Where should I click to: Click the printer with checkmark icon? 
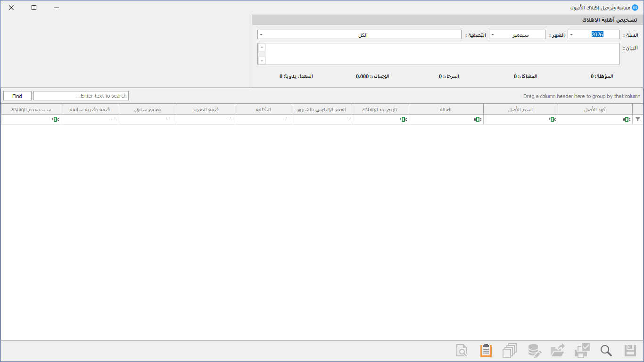[x=582, y=351]
